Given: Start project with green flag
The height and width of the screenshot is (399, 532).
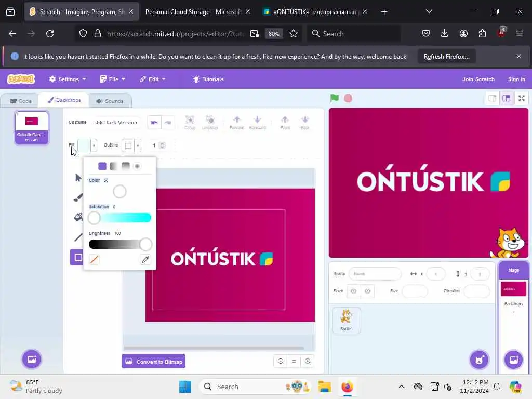Looking at the screenshot, I should coord(335,98).
